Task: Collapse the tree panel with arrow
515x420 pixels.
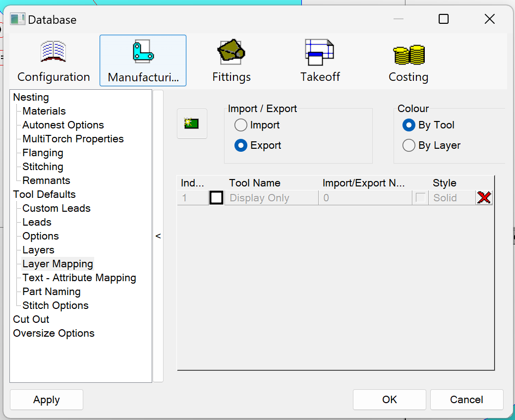Action: coord(158,236)
